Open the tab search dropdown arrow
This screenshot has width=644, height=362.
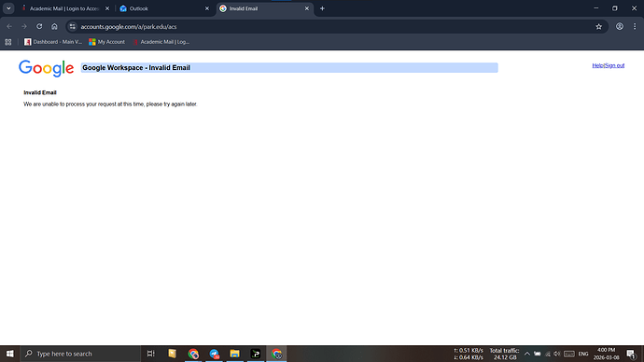pos(8,8)
